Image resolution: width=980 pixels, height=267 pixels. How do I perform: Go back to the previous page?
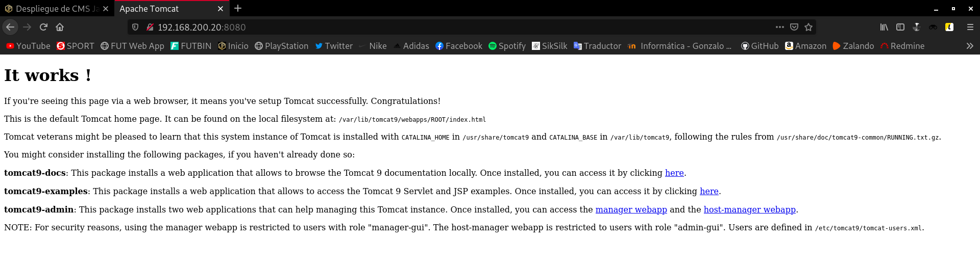10,27
